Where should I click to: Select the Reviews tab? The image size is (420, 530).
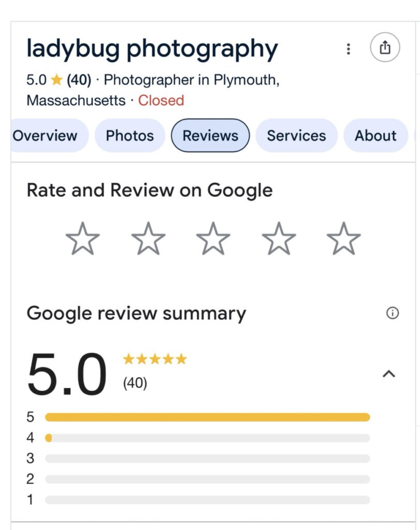pyautogui.click(x=210, y=136)
